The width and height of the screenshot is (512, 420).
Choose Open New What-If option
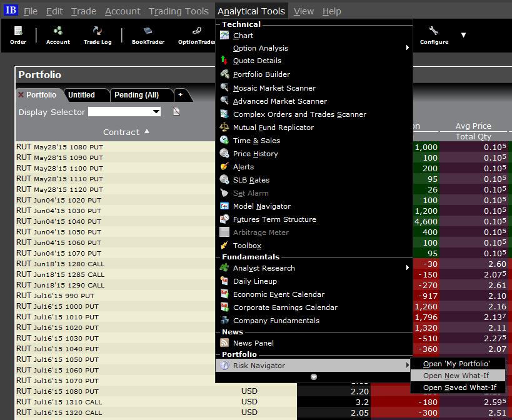pyautogui.click(x=458, y=376)
